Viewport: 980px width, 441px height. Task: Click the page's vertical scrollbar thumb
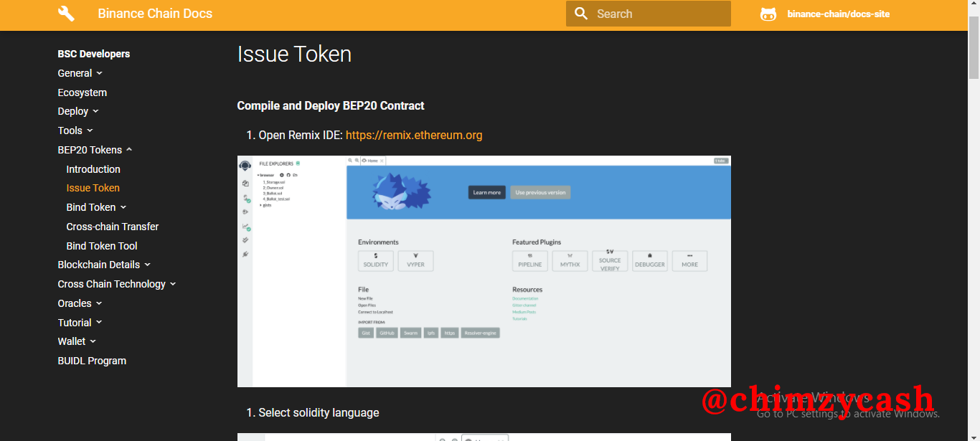(x=974, y=47)
